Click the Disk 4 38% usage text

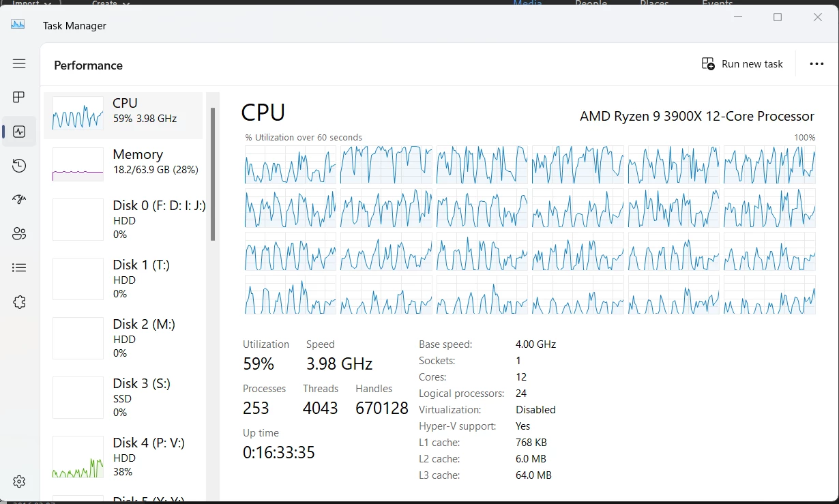(123, 472)
